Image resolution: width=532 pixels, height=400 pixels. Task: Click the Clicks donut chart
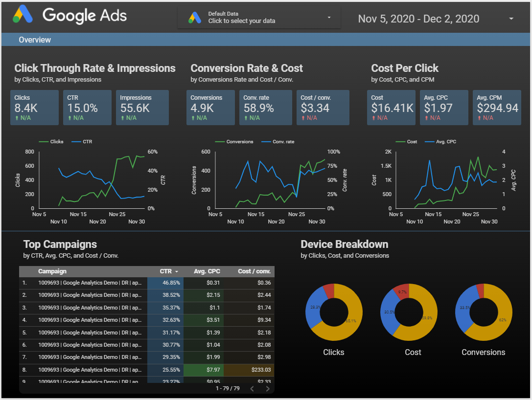click(334, 312)
